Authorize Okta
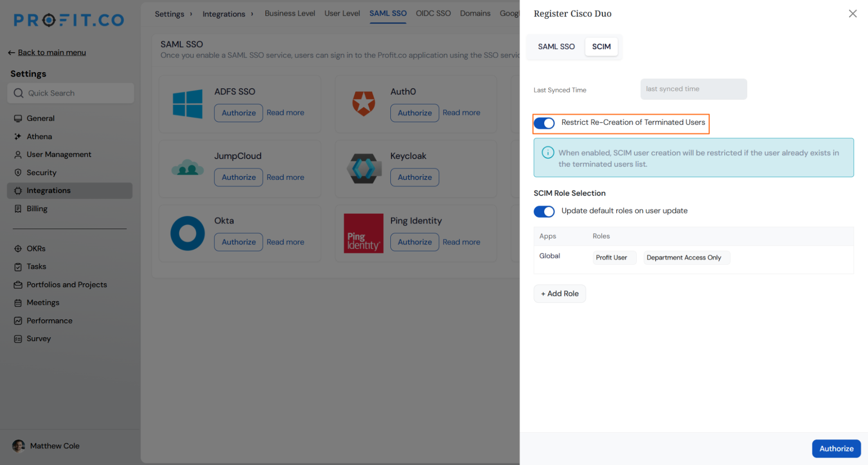Screen dimensions: 868x465 click(x=238, y=242)
